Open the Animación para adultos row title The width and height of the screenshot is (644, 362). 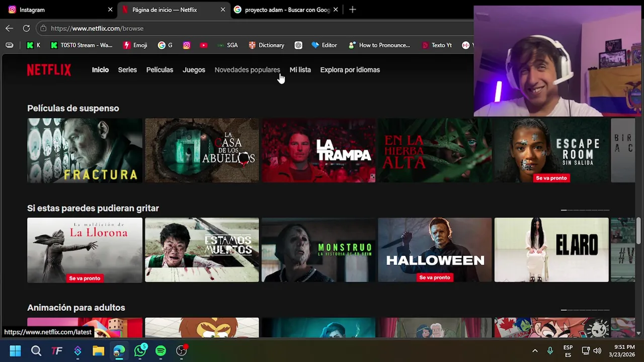[x=76, y=308]
